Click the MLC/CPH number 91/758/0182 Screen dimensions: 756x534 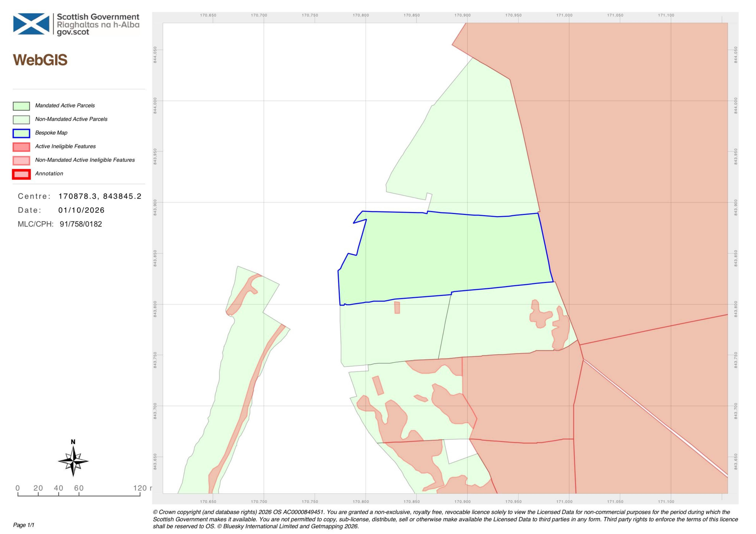(81, 224)
